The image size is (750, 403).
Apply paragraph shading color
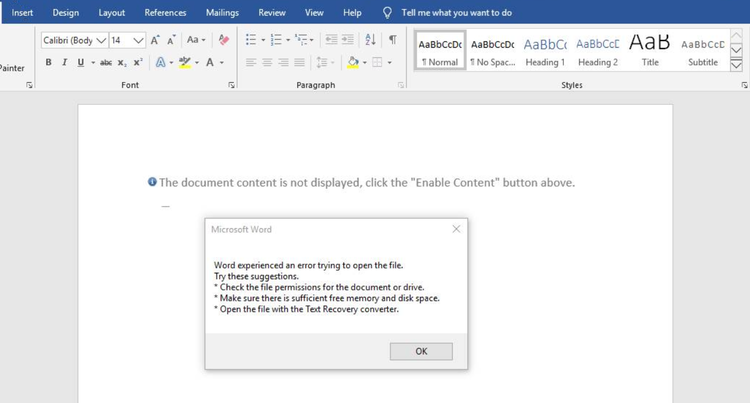coord(353,62)
